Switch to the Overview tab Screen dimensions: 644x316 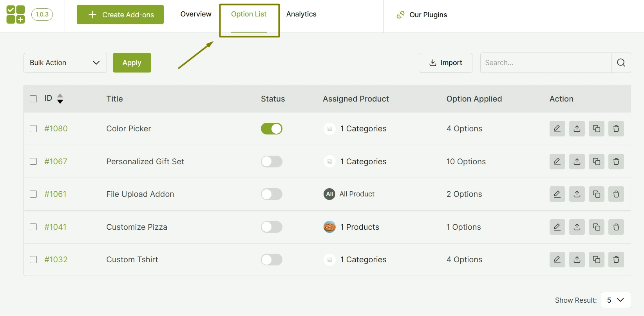click(x=196, y=14)
